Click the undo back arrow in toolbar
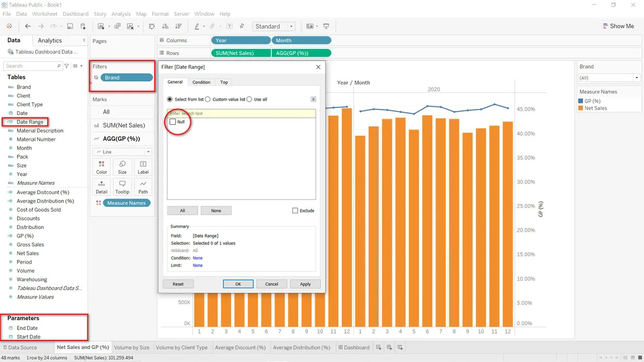 28,26
